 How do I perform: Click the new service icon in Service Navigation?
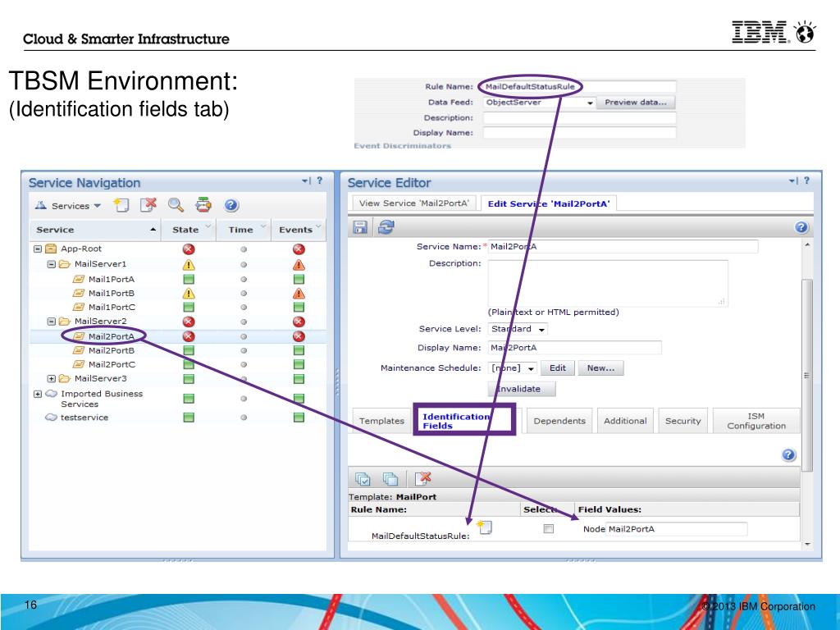[121, 204]
